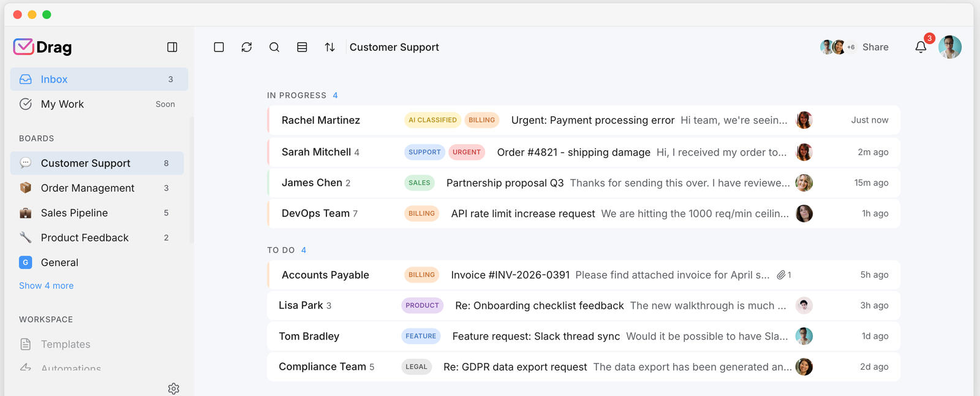Select the Sales Pipeline board

(x=97, y=213)
